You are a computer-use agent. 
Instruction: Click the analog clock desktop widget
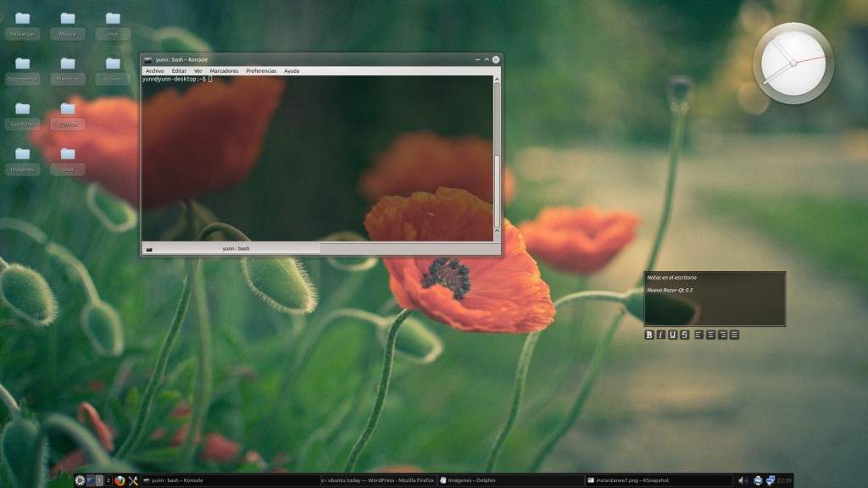[793, 63]
